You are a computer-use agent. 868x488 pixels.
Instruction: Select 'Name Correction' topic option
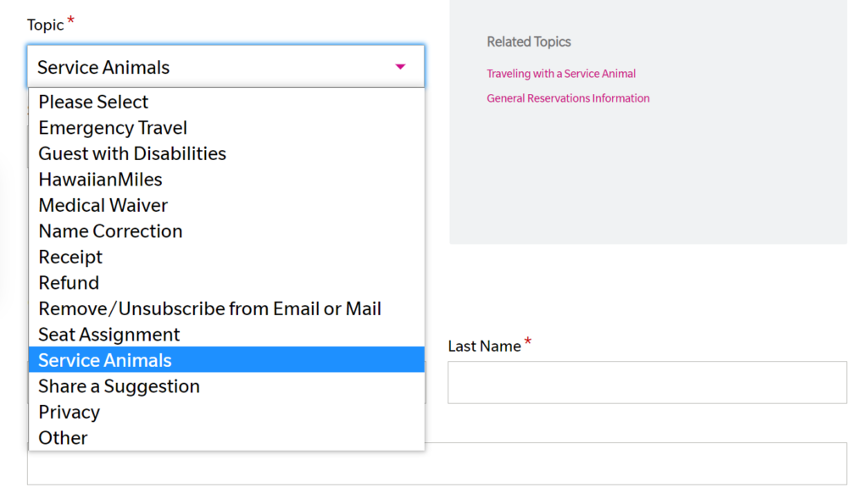click(x=226, y=231)
